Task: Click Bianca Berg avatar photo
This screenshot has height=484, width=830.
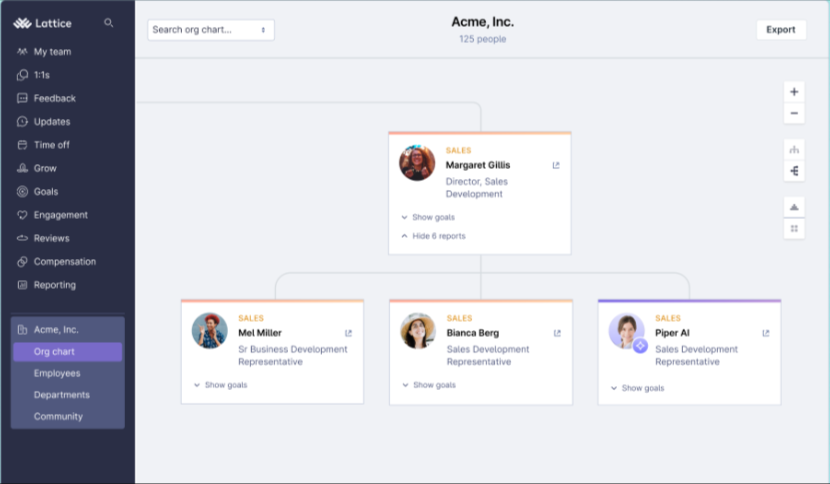Action: (x=418, y=330)
